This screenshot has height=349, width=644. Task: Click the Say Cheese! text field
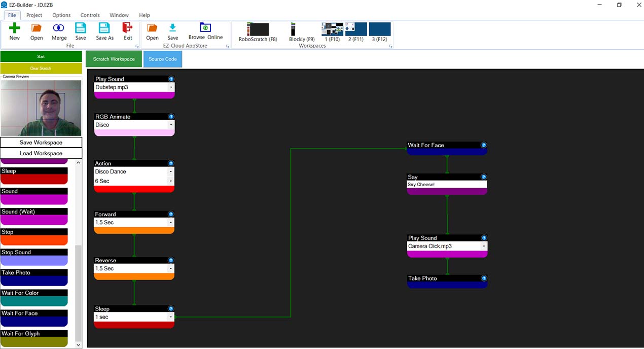[x=446, y=185]
